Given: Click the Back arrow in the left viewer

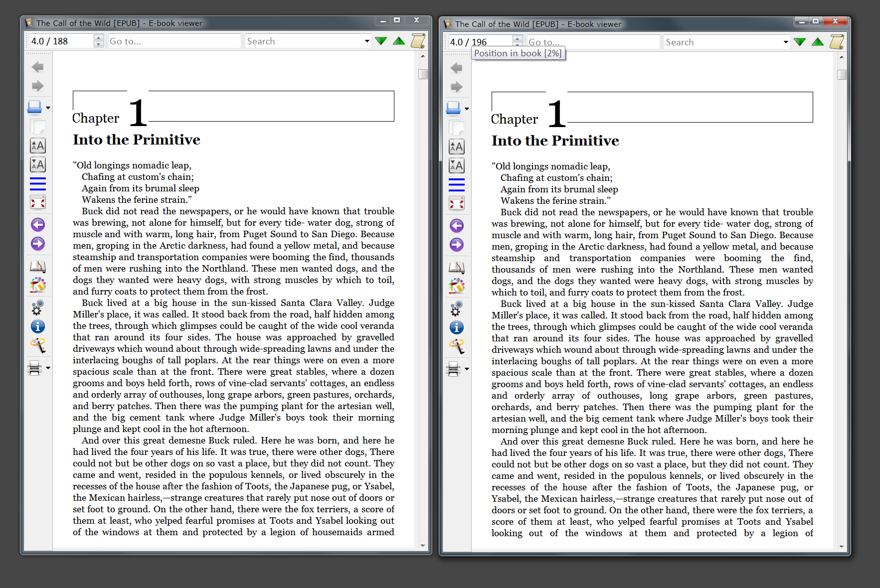Looking at the screenshot, I should point(37,67).
